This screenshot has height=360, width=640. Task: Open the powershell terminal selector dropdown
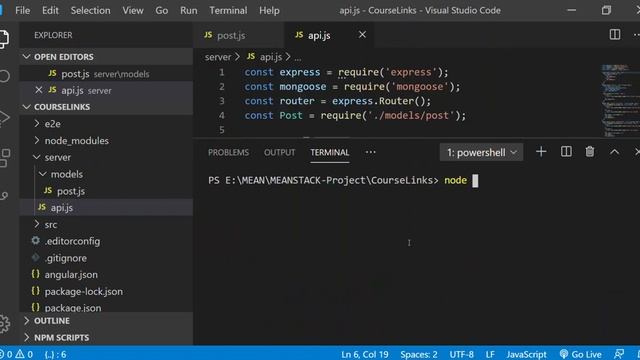pos(481,152)
